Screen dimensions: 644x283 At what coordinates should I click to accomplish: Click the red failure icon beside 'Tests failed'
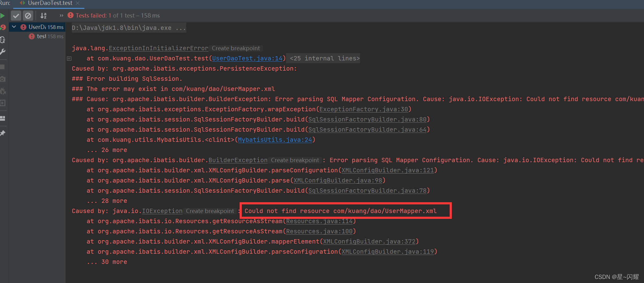point(71,15)
